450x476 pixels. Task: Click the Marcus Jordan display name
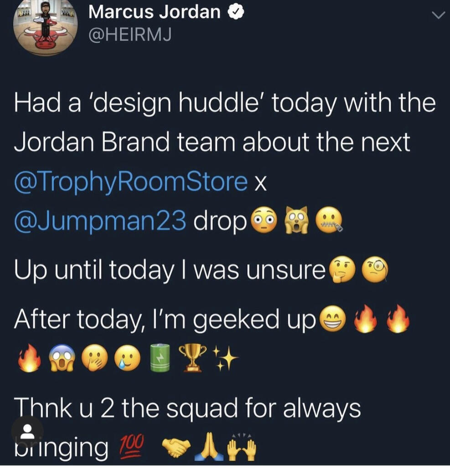click(155, 12)
